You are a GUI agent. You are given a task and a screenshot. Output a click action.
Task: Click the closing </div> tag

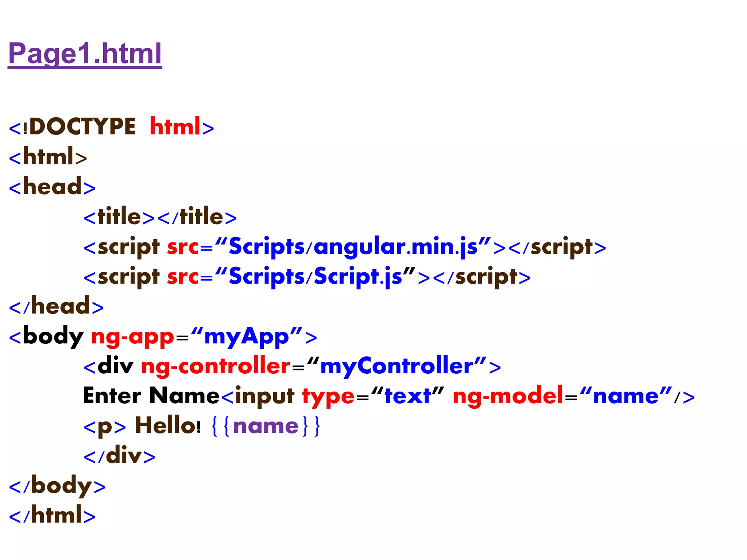pyautogui.click(x=119, y=456)
